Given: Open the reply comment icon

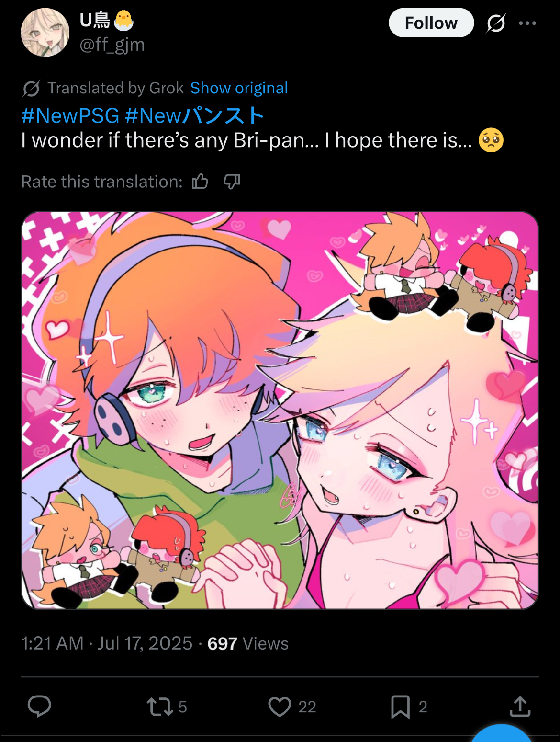Looking at the screenshot, I should point(39,706).
